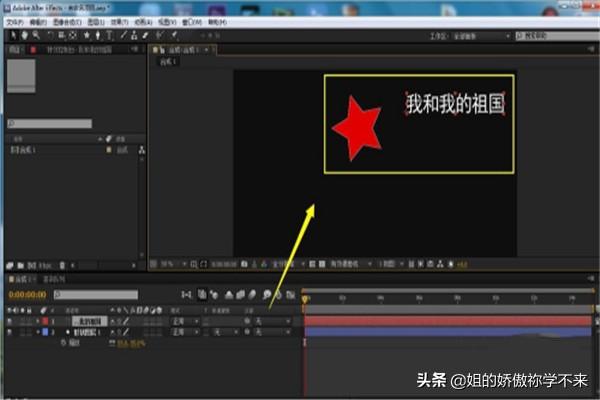Image resolution: width=600 pixels, height=400 pixels.
Task: Click the 0:00:00:00 timecode display
Action: 27,295
